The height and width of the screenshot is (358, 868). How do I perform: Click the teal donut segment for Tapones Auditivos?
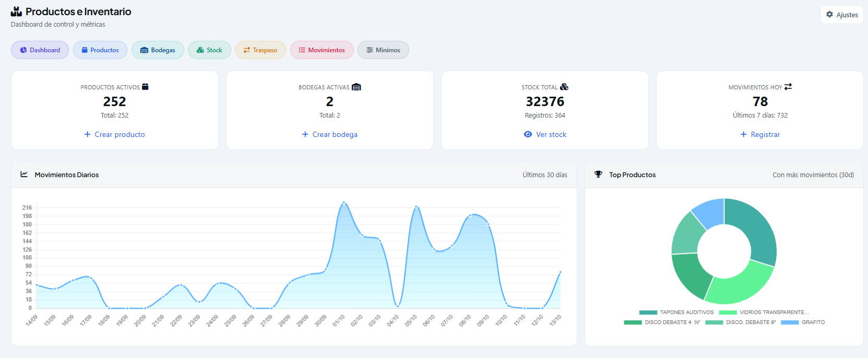coord(757,228)
